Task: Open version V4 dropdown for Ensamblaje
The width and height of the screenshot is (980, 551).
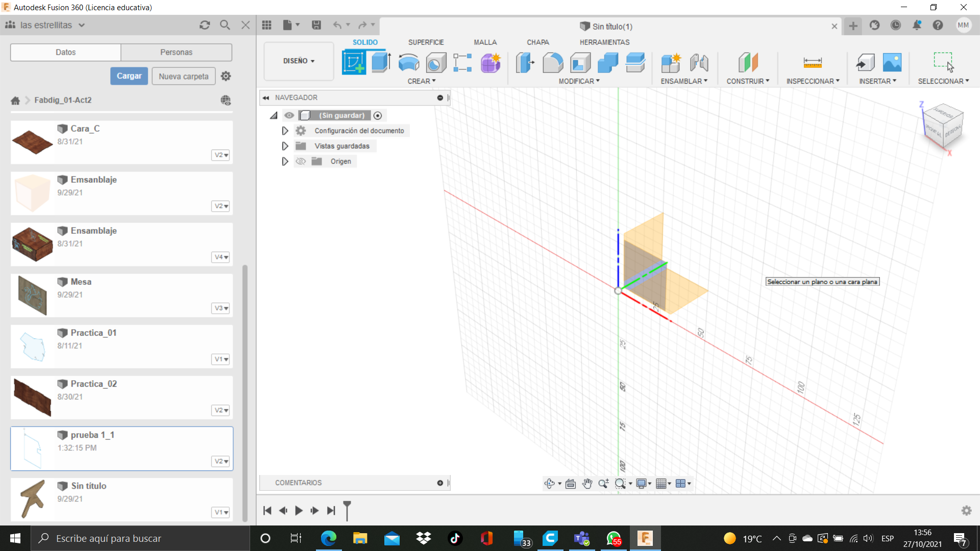Action: [x=220, y=257]
